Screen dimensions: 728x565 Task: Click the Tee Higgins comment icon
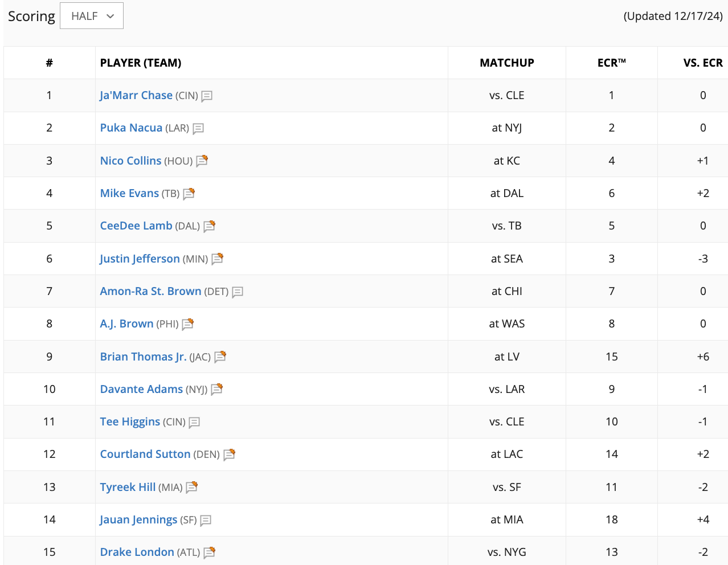click(194, 423)
